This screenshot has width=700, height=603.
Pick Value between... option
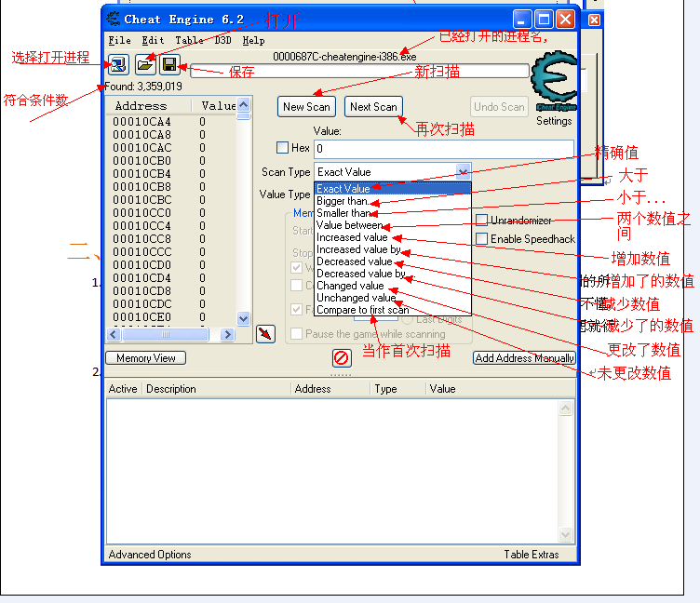[393, 225]
